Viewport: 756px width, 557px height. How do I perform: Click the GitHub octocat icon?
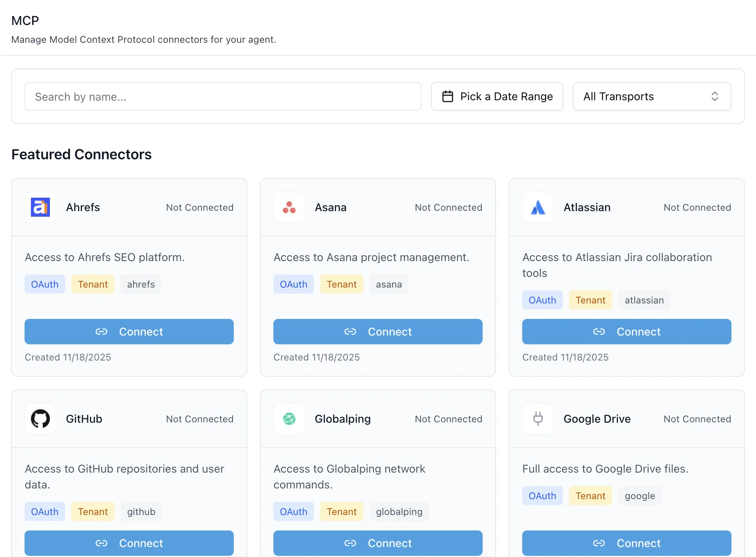click(40, 419)
